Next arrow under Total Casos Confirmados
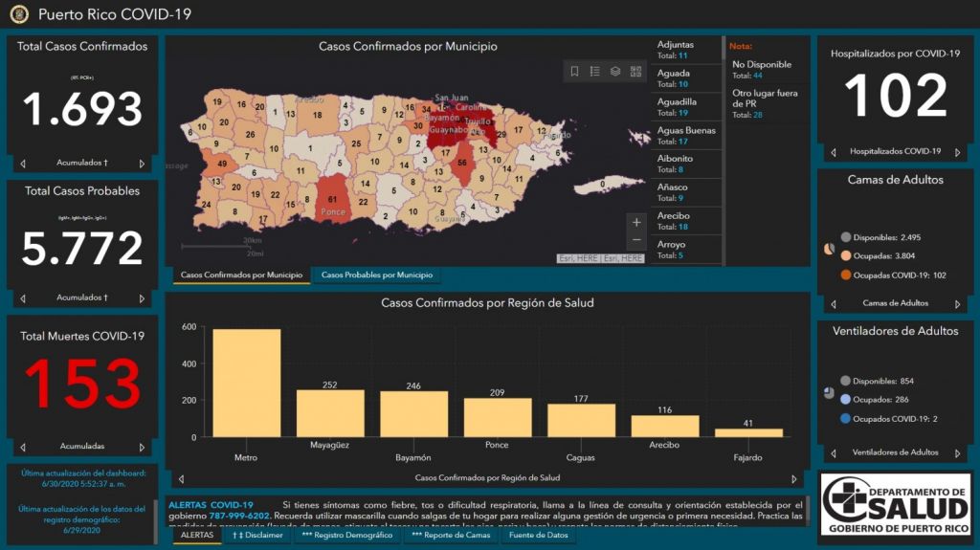Image resolution: width=980 pixels, height=550 pixels. [x=142, y=164]
